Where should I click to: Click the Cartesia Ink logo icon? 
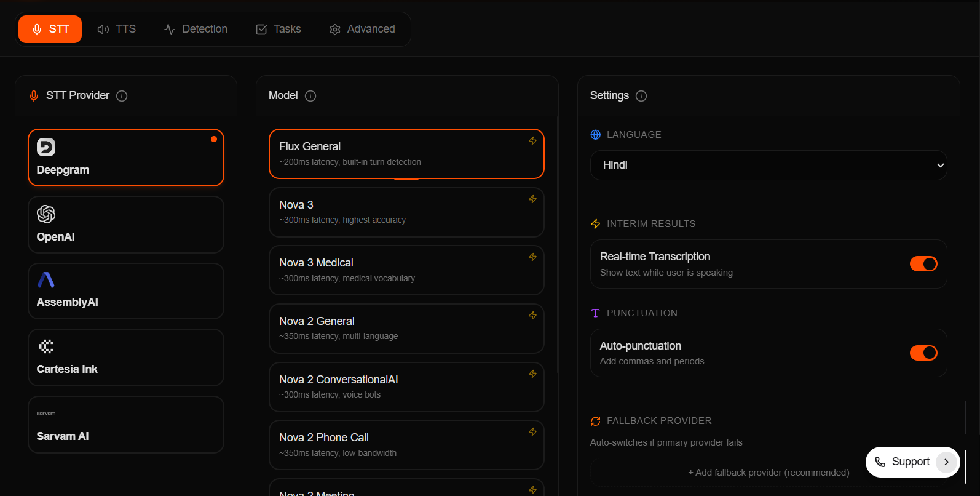[46, 346]
